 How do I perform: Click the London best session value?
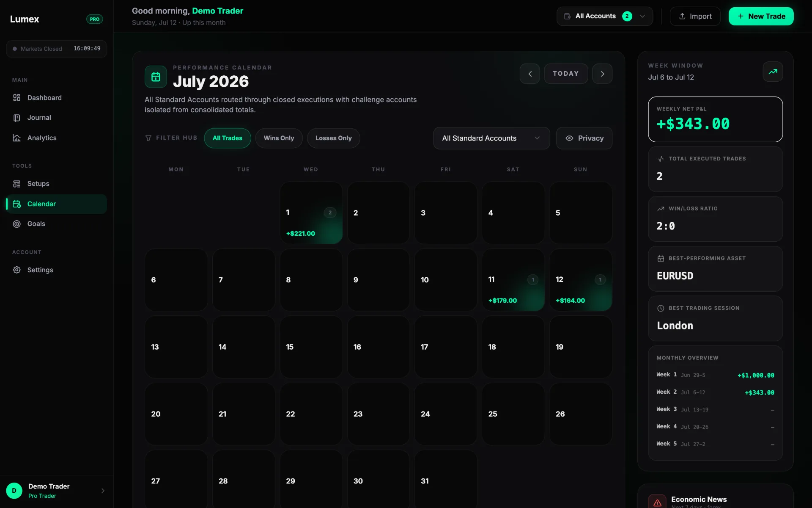tap(675, 326)
